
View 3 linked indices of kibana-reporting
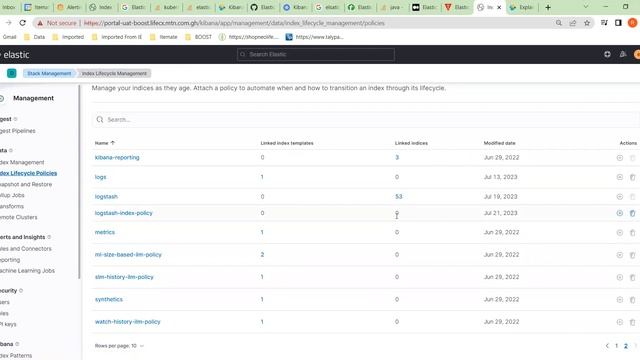click(397, 158)
